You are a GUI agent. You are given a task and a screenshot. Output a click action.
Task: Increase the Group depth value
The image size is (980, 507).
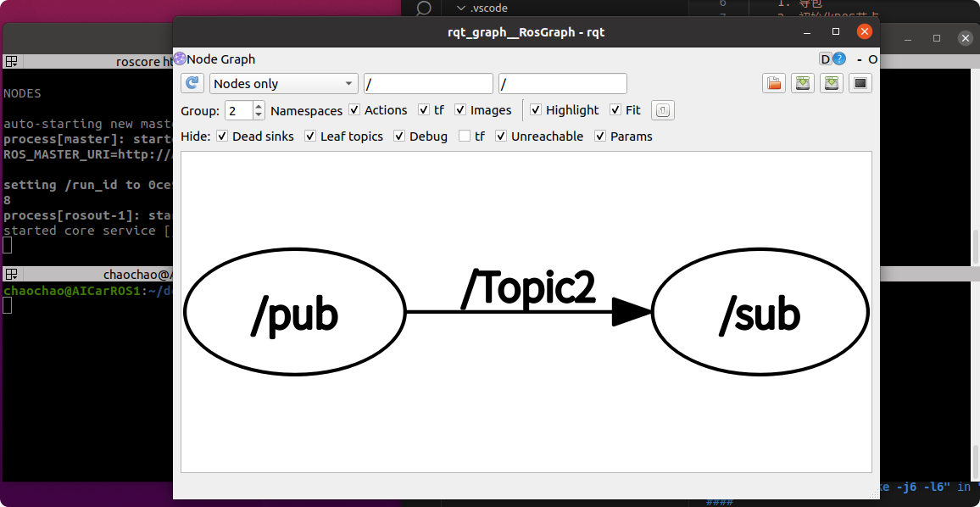(259, 106)
